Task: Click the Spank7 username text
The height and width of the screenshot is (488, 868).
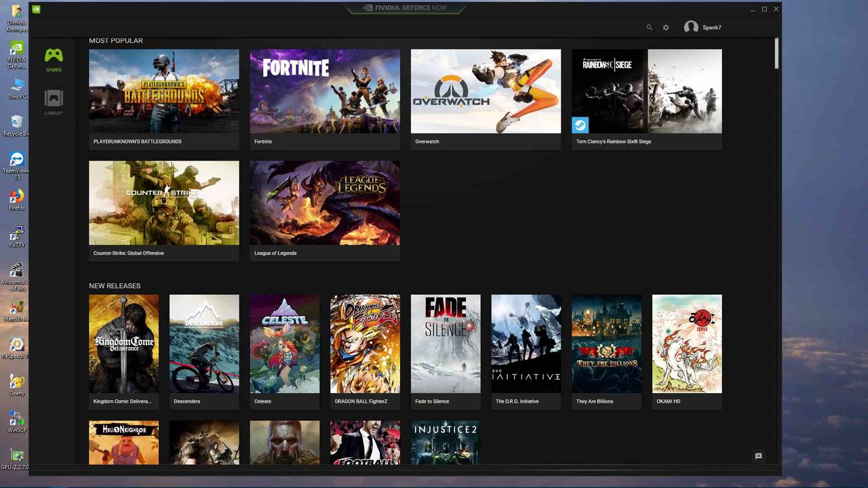Action: click(712, 28)
